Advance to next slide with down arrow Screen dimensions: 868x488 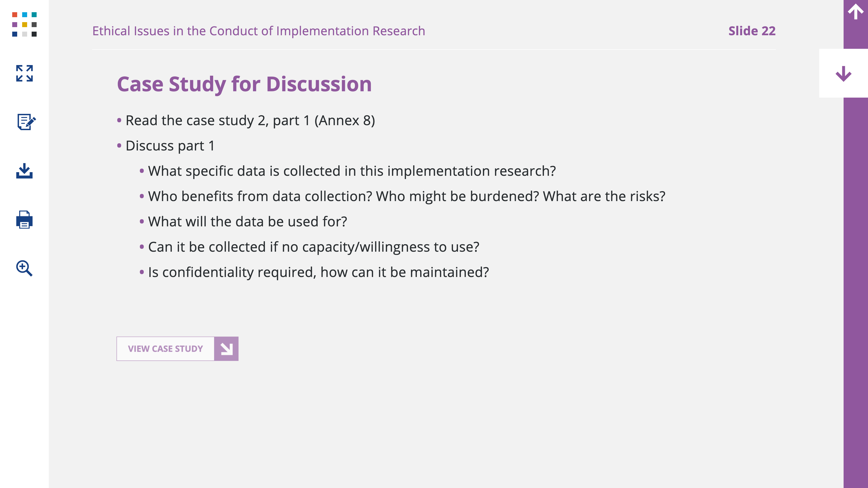pyautogui.click(x=843, y=73)
